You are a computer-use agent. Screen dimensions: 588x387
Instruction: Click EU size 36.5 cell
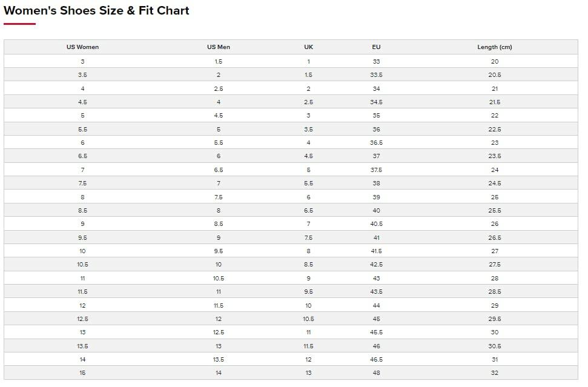pyautogui.click(x=376, y=142)
